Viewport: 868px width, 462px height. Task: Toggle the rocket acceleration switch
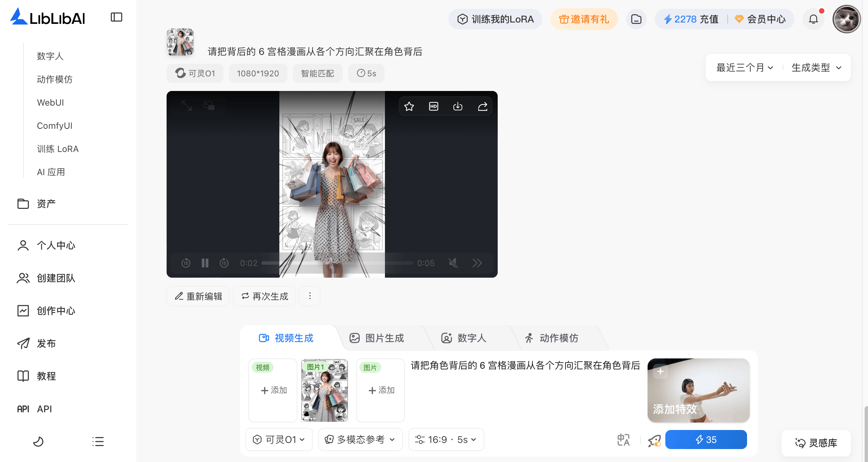[654, 440]
